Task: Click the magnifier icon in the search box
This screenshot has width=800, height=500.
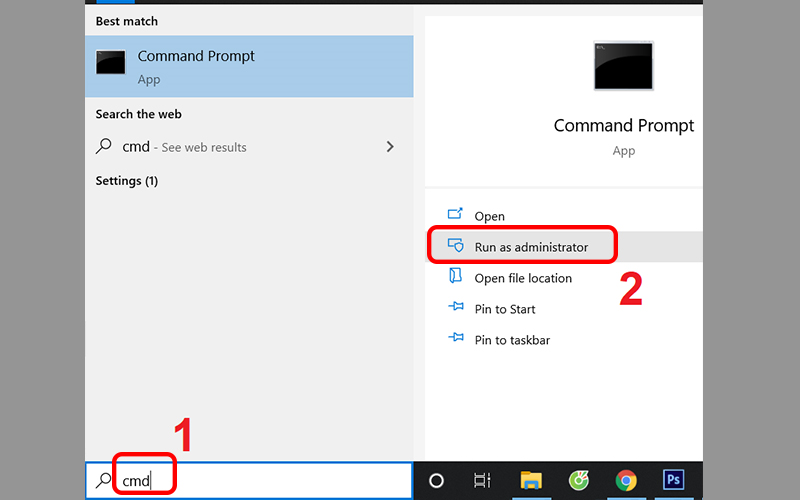Action: pyautogui.click(x=103, y=481)
